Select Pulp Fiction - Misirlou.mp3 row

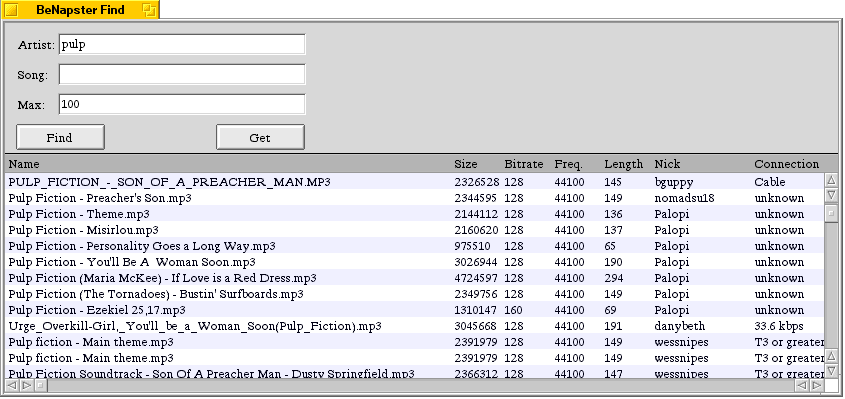click(414, 230)
